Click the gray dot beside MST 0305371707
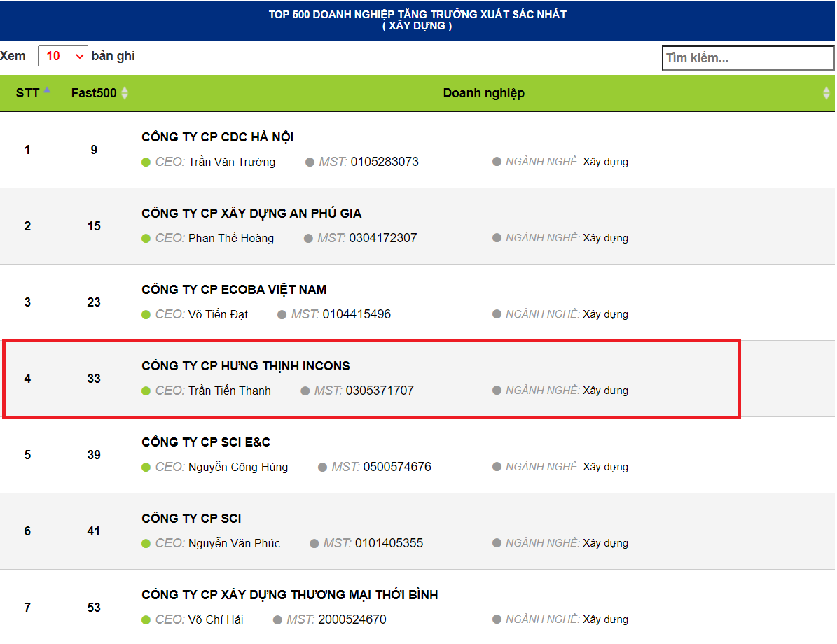This screenshot has height=644, width=837. (x=305, y=391)
